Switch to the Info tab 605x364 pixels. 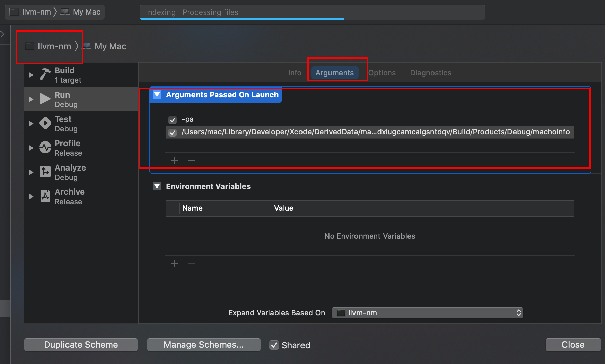(295, 73)
